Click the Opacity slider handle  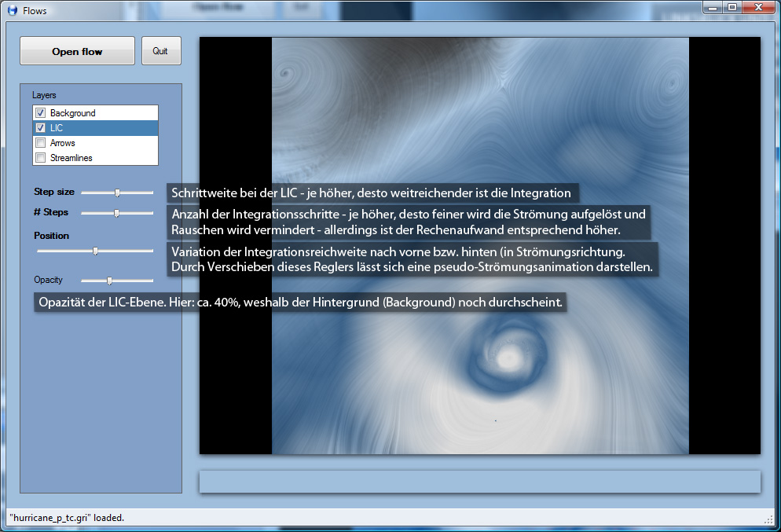[109, 280]
